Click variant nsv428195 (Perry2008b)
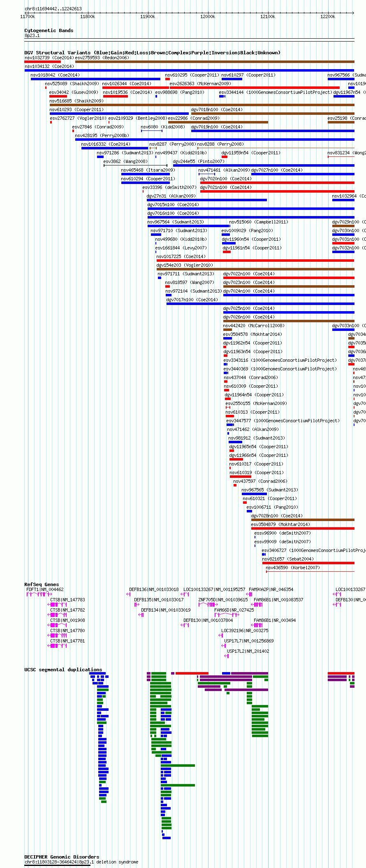The width and height of the screenshot is (366, 868). 102,135
